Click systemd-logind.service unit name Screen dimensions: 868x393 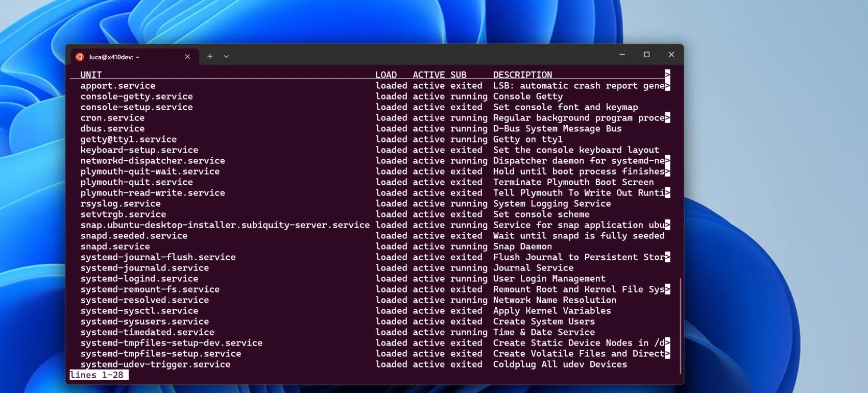tap(139, 279)
